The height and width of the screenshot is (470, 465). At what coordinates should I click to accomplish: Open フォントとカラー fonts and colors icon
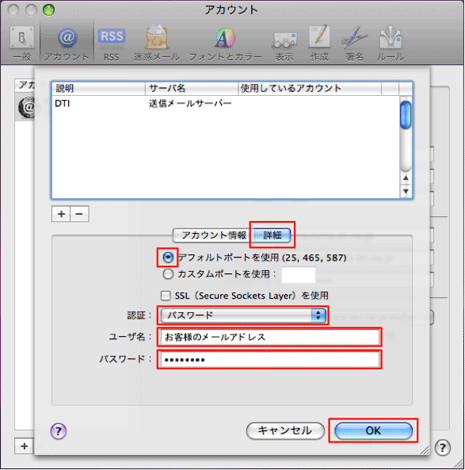point(225,44)
